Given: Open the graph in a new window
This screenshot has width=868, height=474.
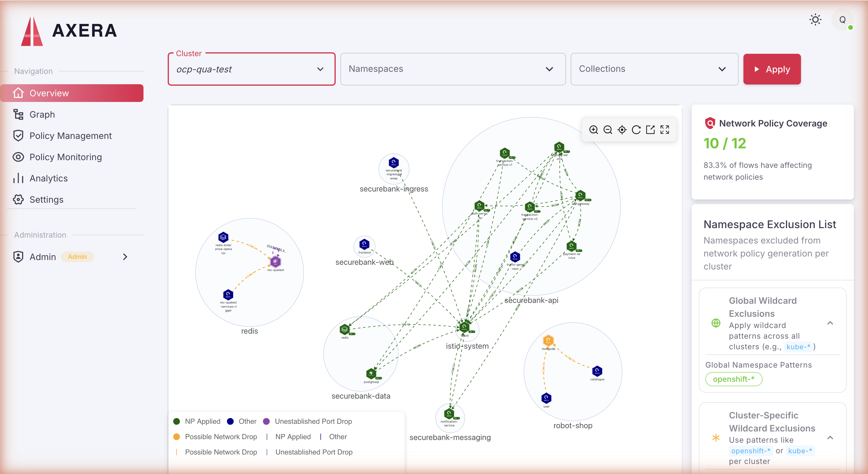Looking at the screenshot, I should [650, 130].
